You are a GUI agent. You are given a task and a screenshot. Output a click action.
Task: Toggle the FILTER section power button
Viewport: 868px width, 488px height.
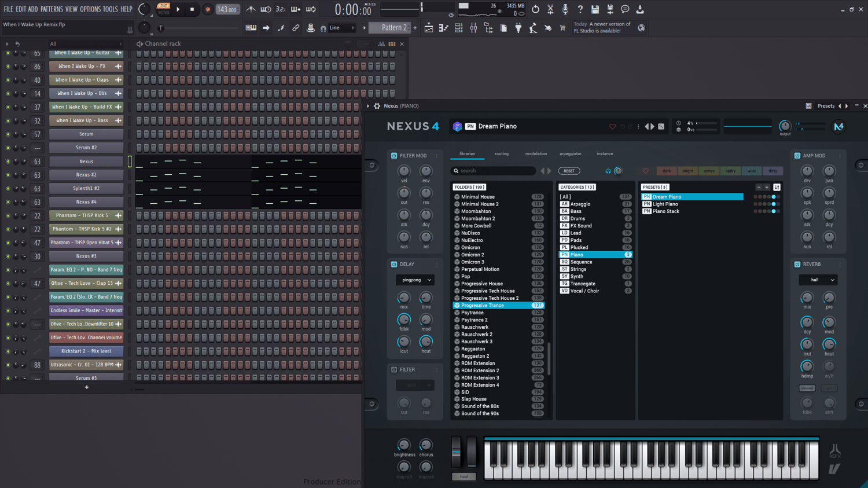tap(394, 369)
